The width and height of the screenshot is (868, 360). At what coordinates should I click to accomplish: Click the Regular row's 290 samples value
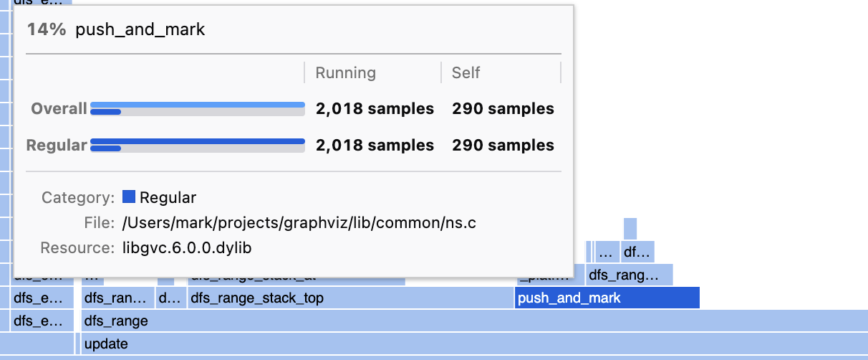pos(503,145)
